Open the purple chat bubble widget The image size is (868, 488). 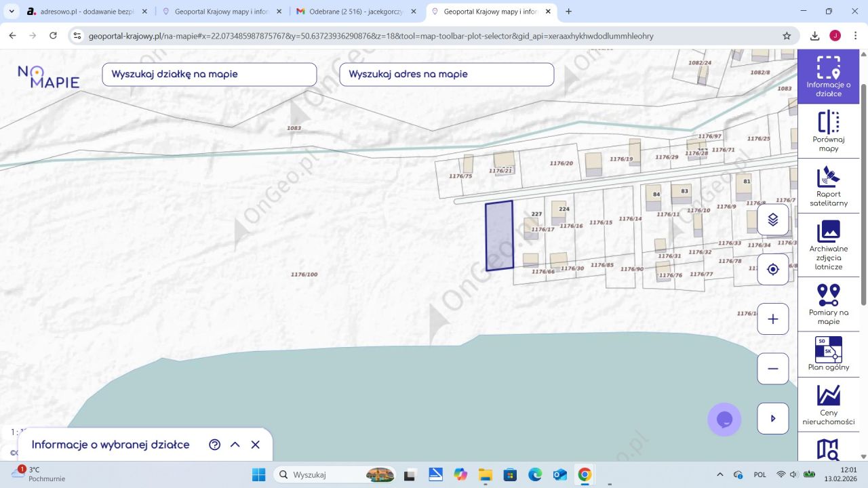pyautogui.click(x=724, y=420)
